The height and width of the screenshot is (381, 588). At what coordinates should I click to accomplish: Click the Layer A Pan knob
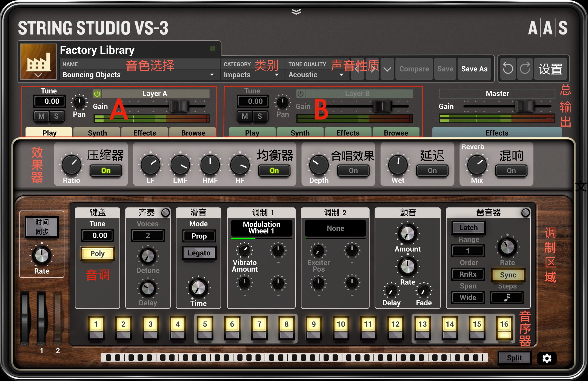pyautogui.click(x=79, y=102)
